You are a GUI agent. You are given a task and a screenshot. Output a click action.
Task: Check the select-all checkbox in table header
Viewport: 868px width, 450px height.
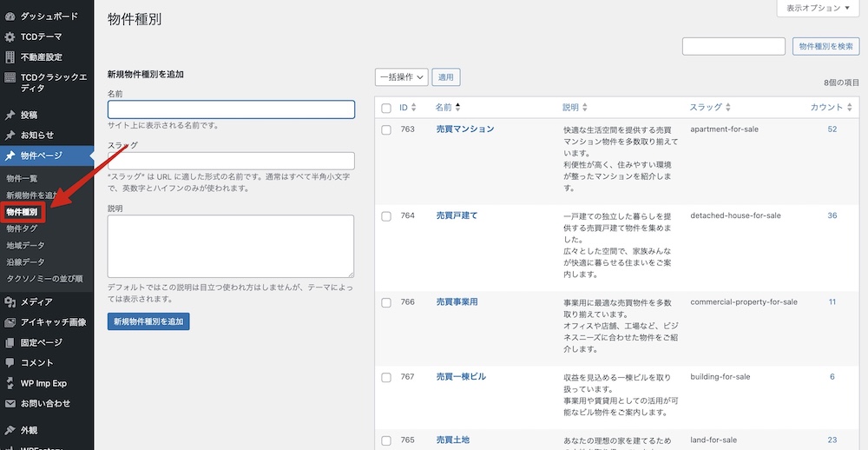tap(386, 108)
